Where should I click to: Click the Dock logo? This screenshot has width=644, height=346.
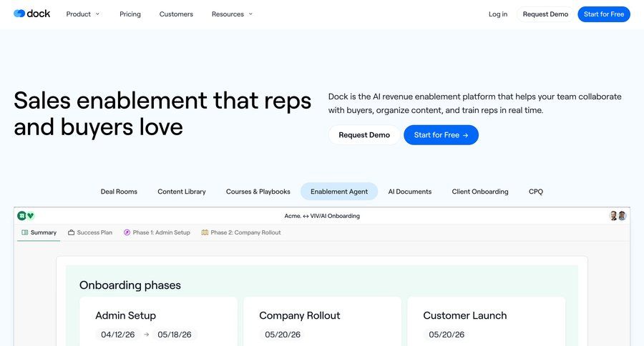click(x=32, y=14)
